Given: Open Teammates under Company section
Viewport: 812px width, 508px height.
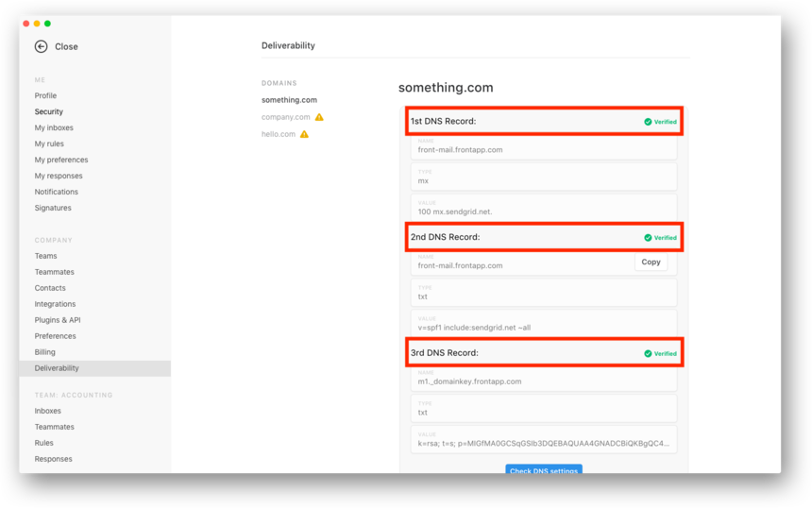Looking at the screenshot, I should [x=55, y=272].
